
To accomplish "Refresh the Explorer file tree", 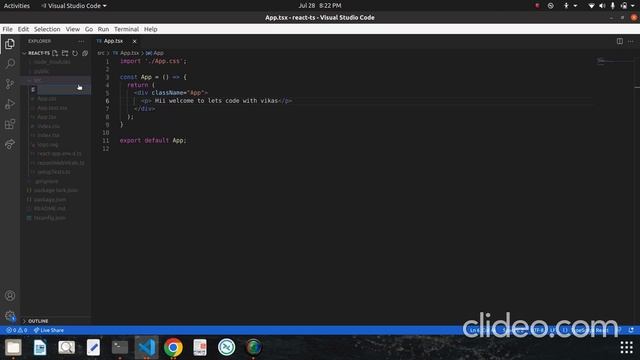I will click(75, 53).
